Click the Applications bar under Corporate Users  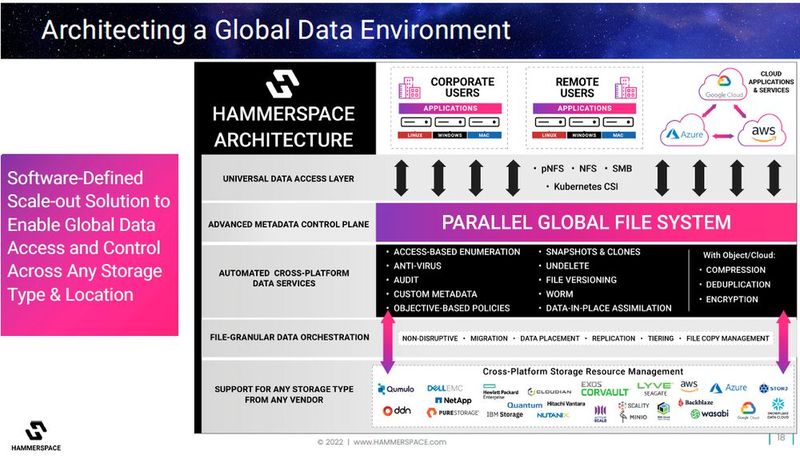point(450,108)
